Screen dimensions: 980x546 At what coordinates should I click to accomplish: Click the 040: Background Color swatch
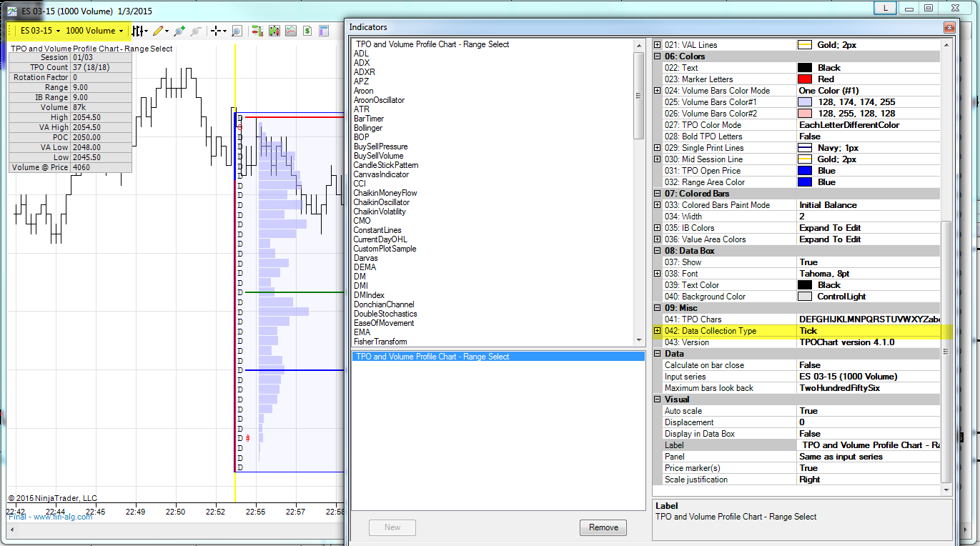pyautogui.click(x=805, y=297)
